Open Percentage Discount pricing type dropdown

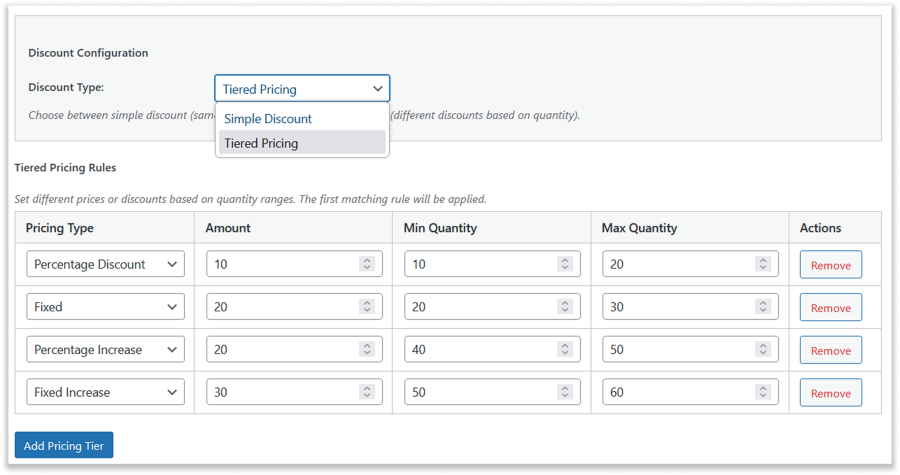[x=106, y=264]
